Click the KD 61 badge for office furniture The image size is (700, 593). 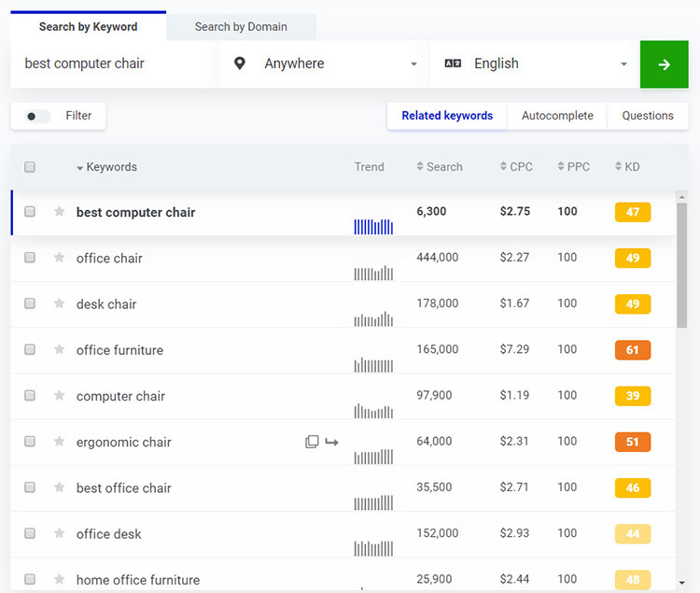coord(632,350)
